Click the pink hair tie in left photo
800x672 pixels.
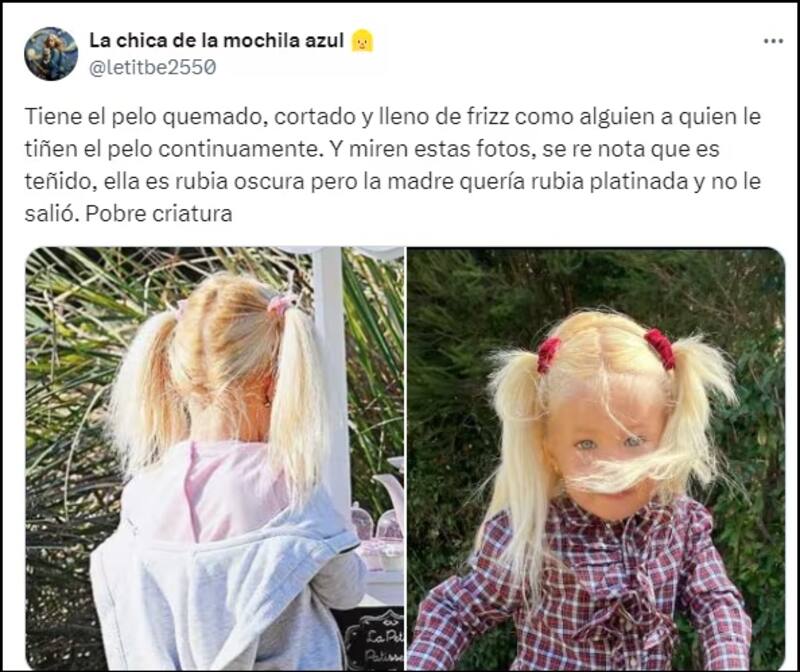280,304
